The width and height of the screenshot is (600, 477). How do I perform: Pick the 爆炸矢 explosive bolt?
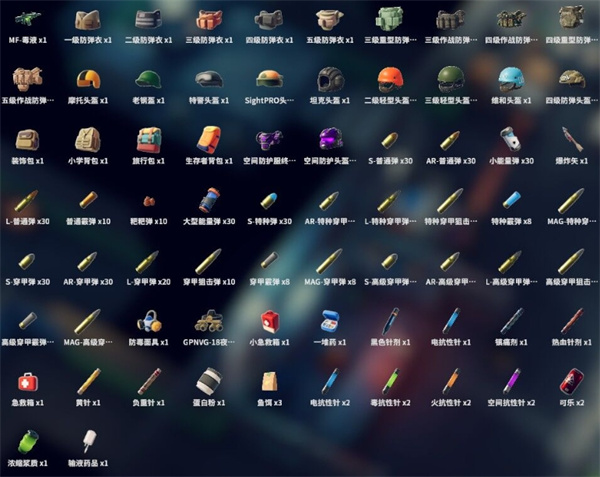pyautogui.click(x=571, y=140)
